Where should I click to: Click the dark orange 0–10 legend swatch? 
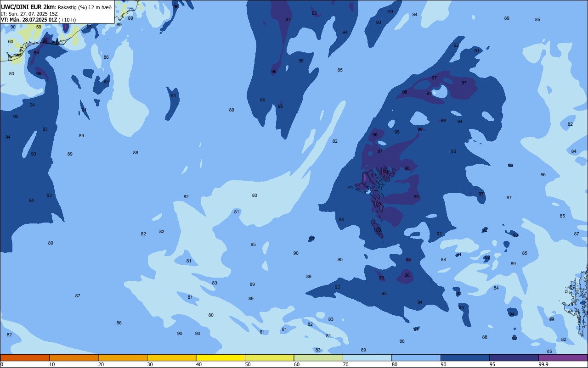tap(25, 357)
